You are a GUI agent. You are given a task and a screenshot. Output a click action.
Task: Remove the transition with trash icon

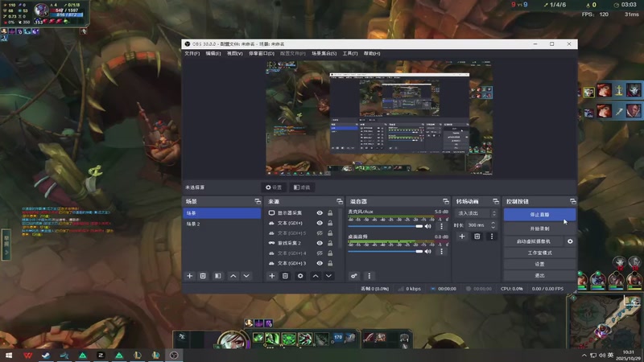477,237
